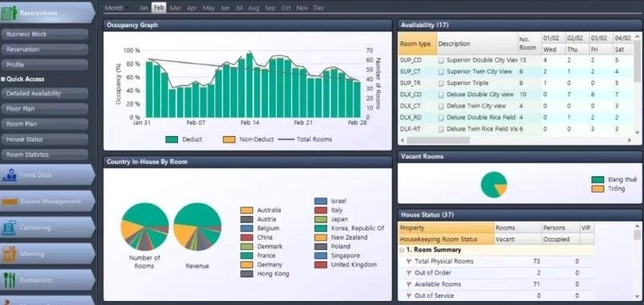Select the Feb month tab
The width and height of the screenshot is (644, 305).
(x=159, y=8)
